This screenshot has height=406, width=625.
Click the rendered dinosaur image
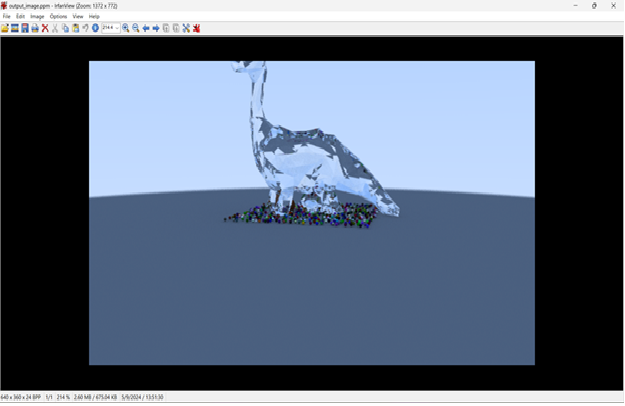click(312, 213)
